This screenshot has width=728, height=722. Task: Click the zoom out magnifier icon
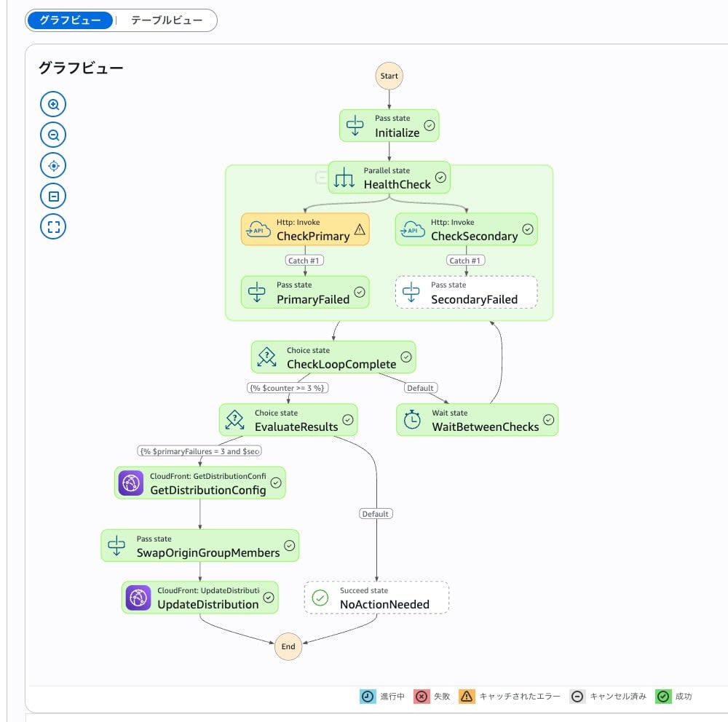click(x=53, y=135)
